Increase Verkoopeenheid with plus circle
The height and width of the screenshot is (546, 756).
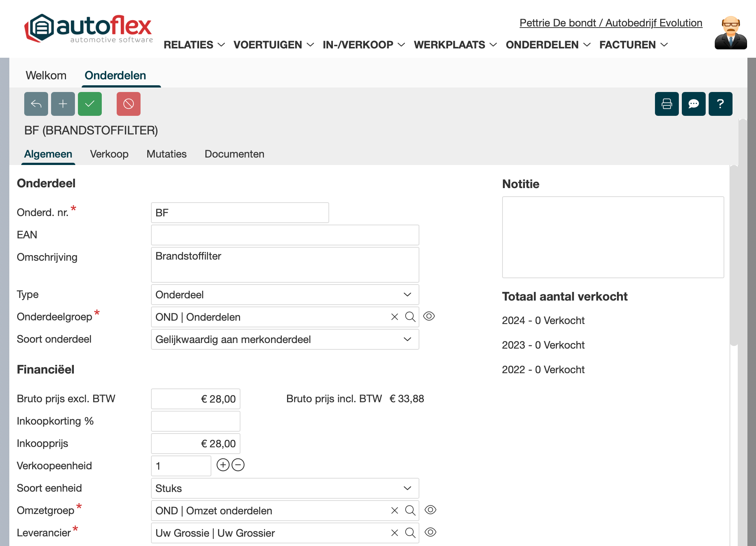click(223, 465)
